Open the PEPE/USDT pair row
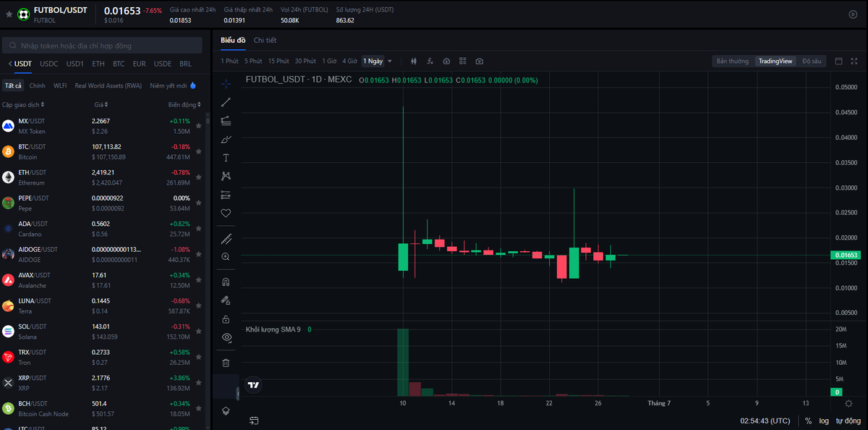The image size is (868, 430). click(103, 203)
